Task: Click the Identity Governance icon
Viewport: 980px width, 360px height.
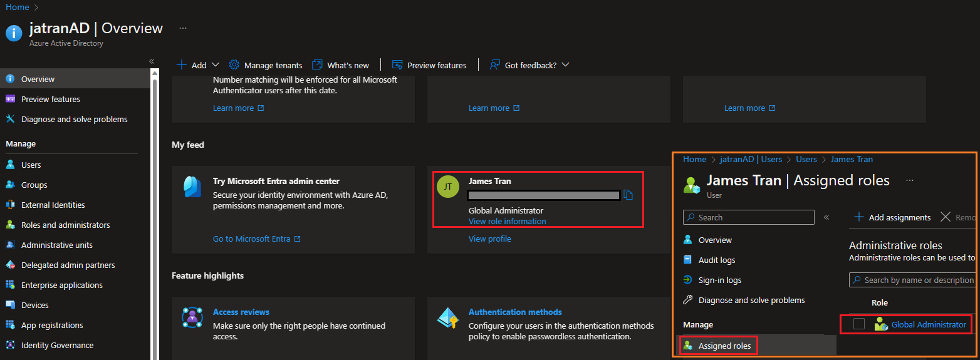Action: pyautogui.click(x=10, y=345)
